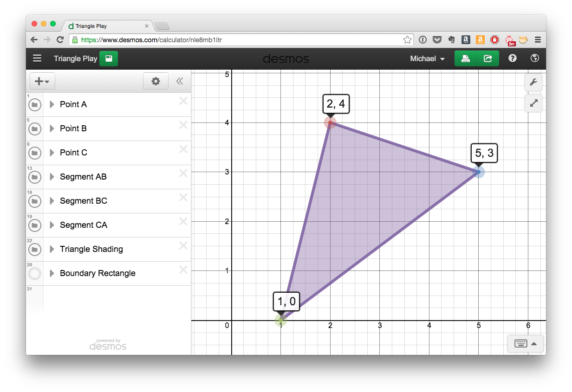Open the Evernote web clipper extension
This screenshot has width=572, height=392.
451,40
